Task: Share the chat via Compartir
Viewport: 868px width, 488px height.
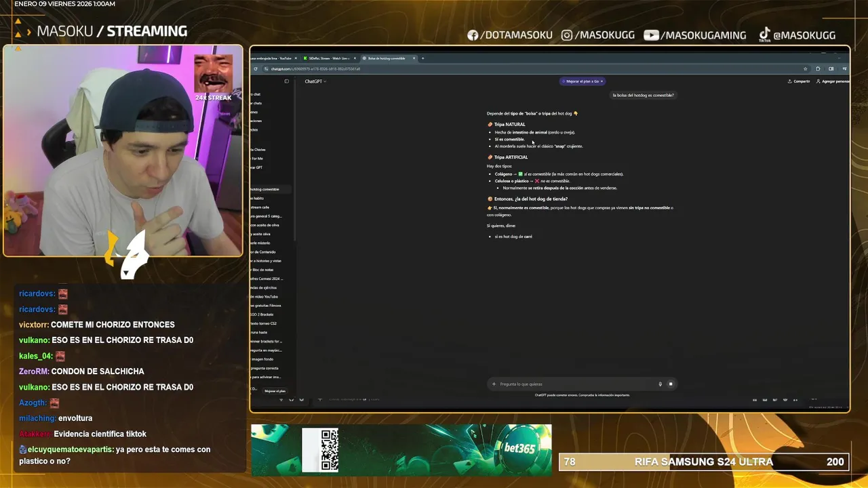Action: click(x=799, y=81)
